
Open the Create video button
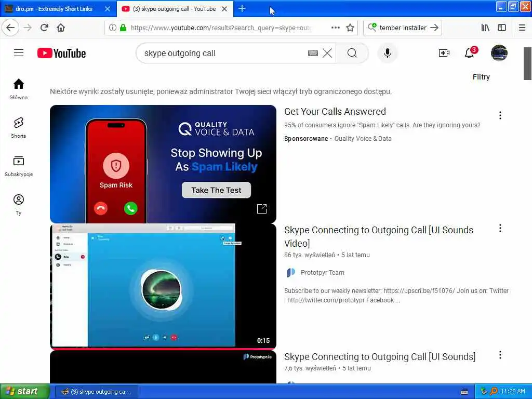click(444, 53)
